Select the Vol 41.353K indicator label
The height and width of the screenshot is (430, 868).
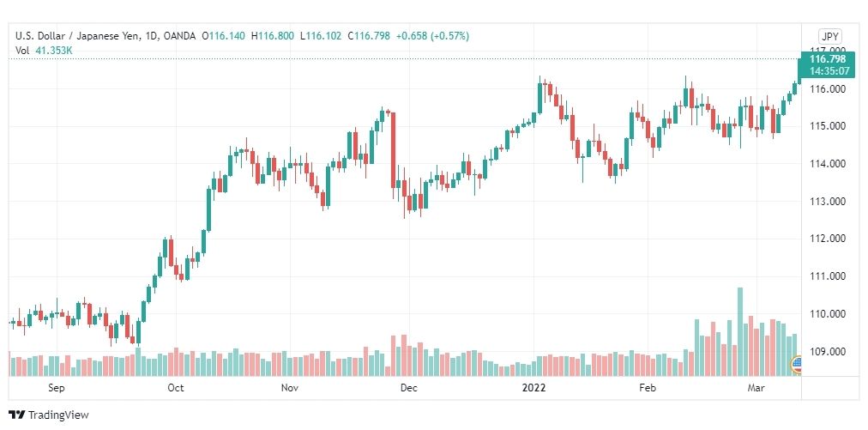[44, 51]
